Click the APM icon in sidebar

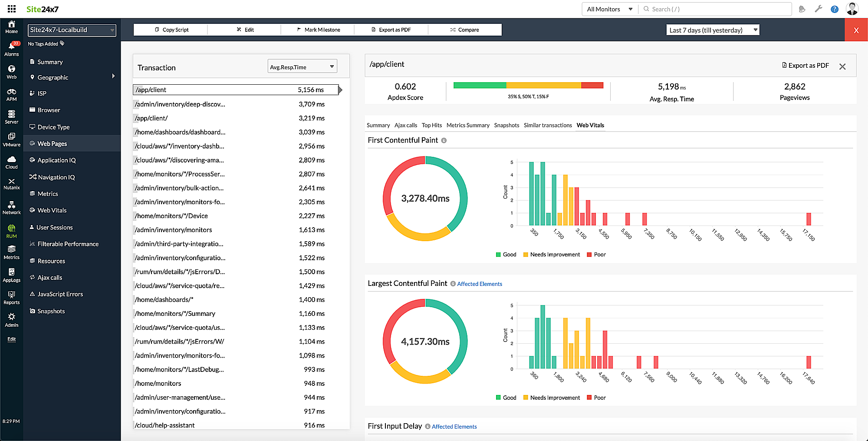pos(11,92)
